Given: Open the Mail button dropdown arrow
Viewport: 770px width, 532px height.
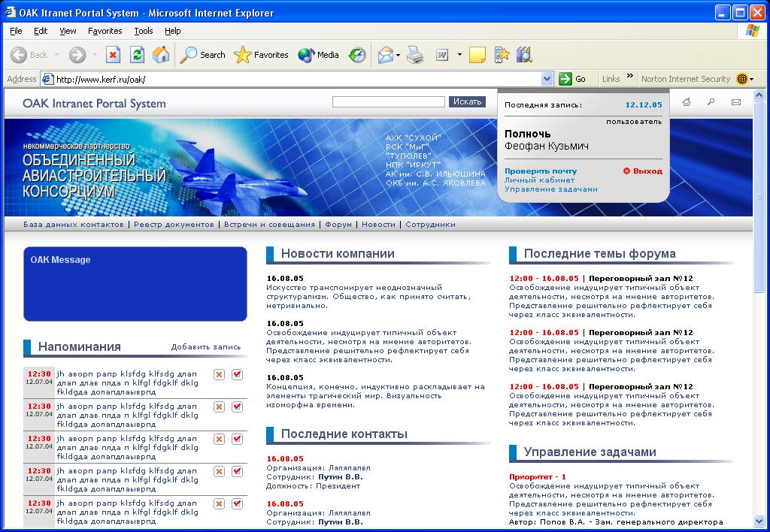Looking at the screenshot, I should 399,55.
